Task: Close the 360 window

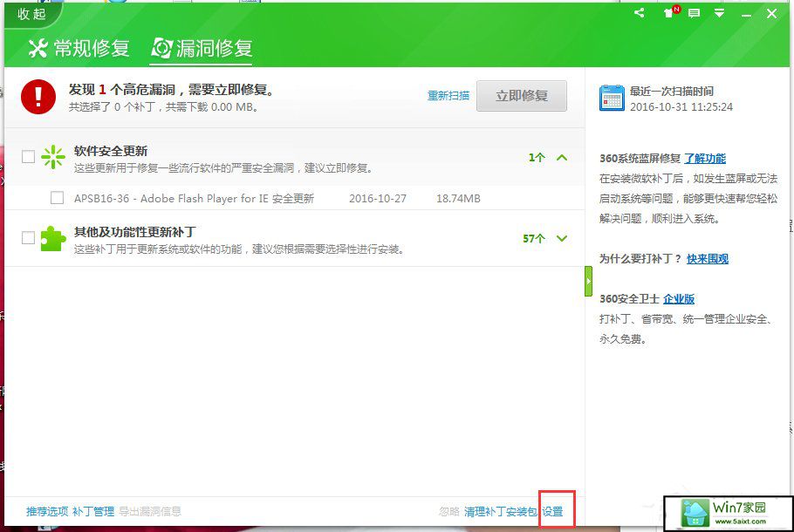Action: click(771, 14)
